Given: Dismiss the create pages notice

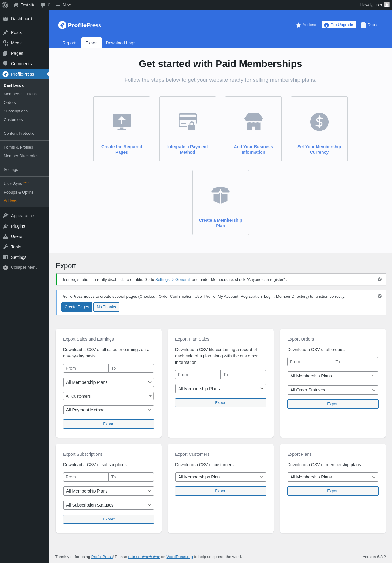Looking at the screenshot, I should pyautogui.click(x=379, y=296).
